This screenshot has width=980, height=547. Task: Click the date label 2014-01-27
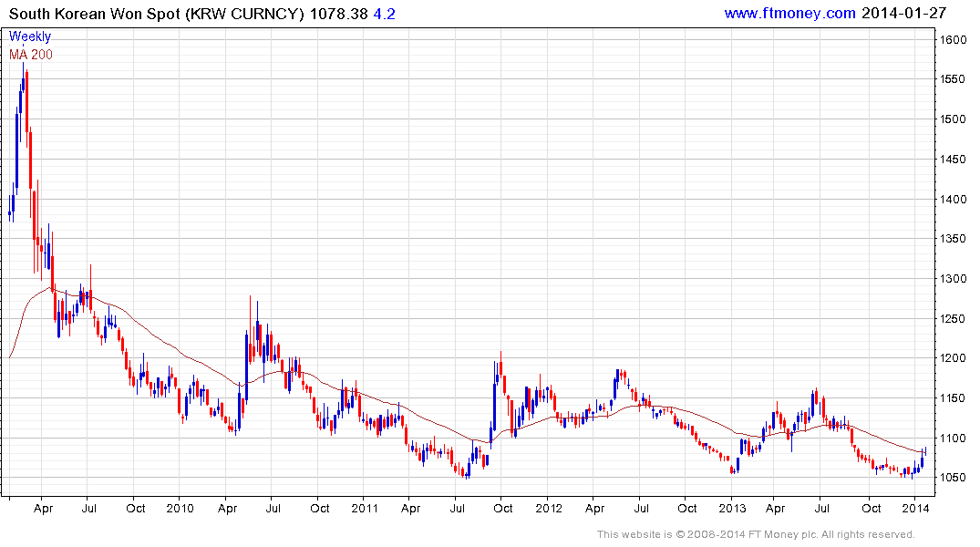(904, 13)
